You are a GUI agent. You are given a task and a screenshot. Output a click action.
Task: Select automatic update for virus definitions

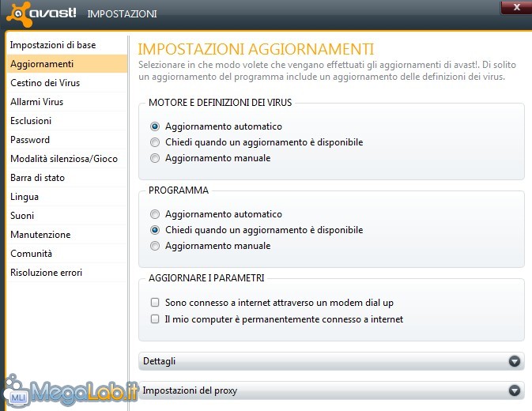point(155,126)
